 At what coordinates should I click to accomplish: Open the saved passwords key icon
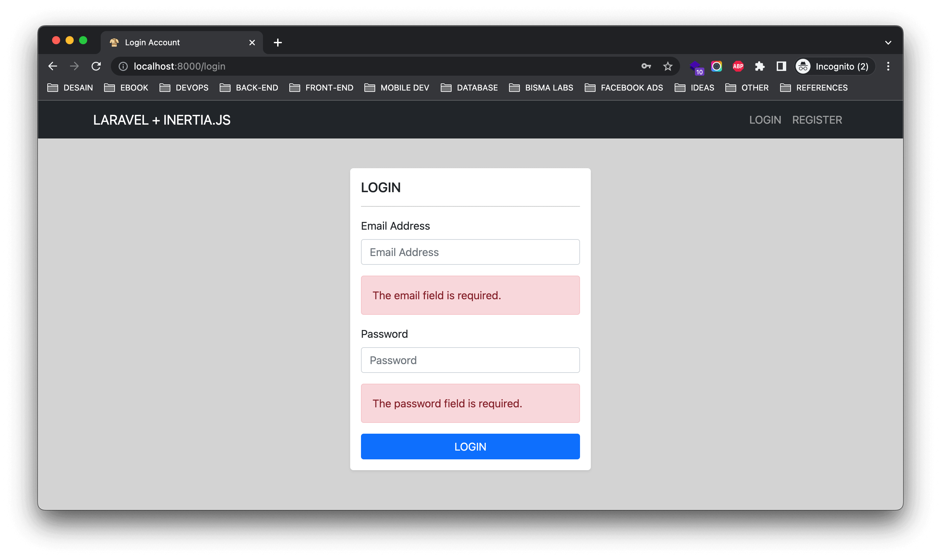click(646, 67)
